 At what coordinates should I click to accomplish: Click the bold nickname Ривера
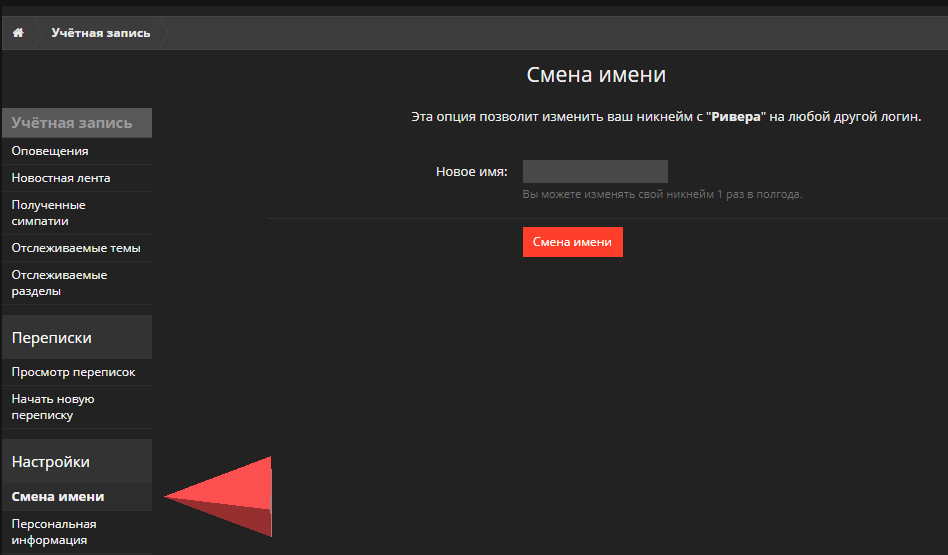pos(736,117)
